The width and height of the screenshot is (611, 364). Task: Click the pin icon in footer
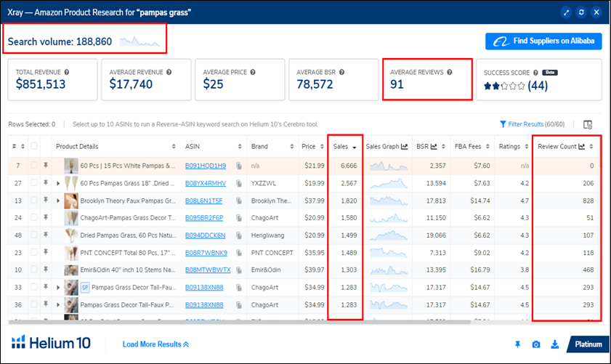pos(517,344)
